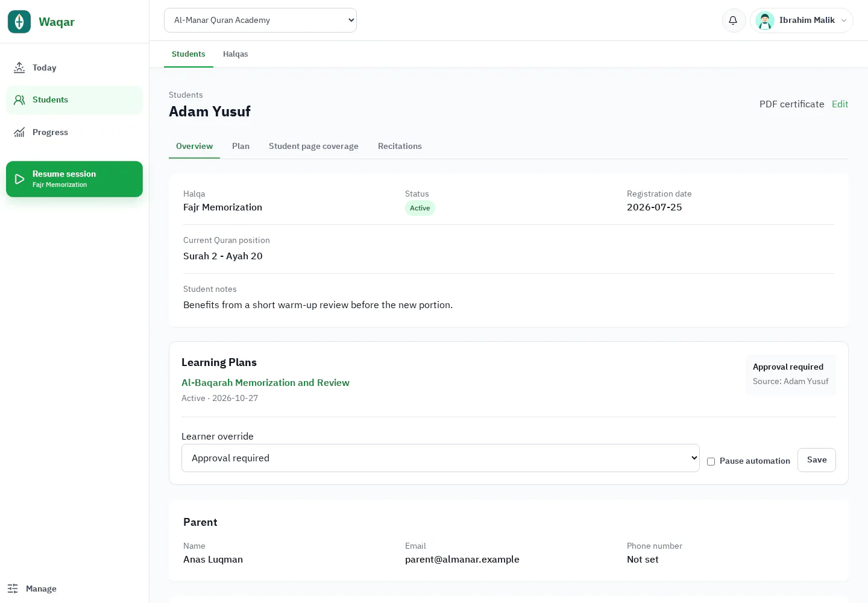Open Today via its sunrise icon
The image size is (868, 603).
click(19, 68)
